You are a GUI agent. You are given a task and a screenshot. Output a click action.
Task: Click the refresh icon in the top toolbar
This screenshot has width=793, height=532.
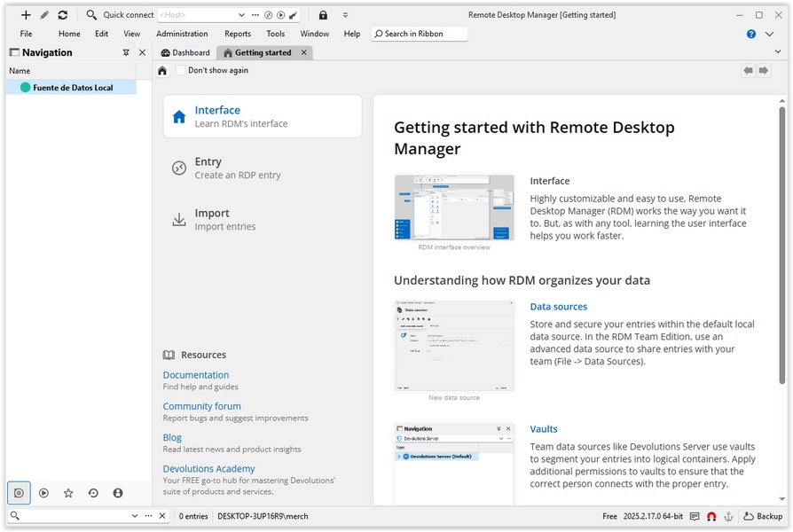[62, 15]
